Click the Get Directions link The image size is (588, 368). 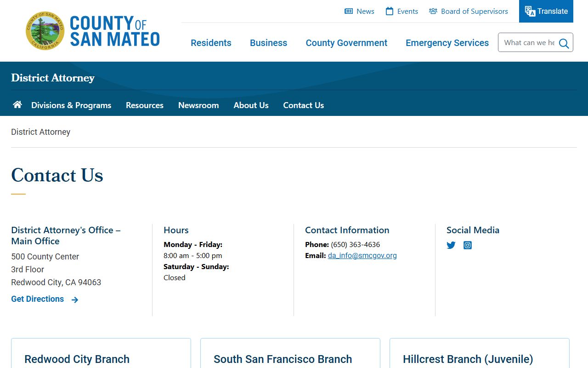(38, 299)
